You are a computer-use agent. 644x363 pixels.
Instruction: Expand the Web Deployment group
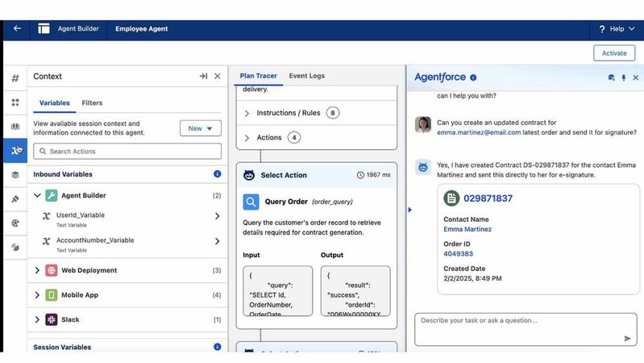[37, 270]
